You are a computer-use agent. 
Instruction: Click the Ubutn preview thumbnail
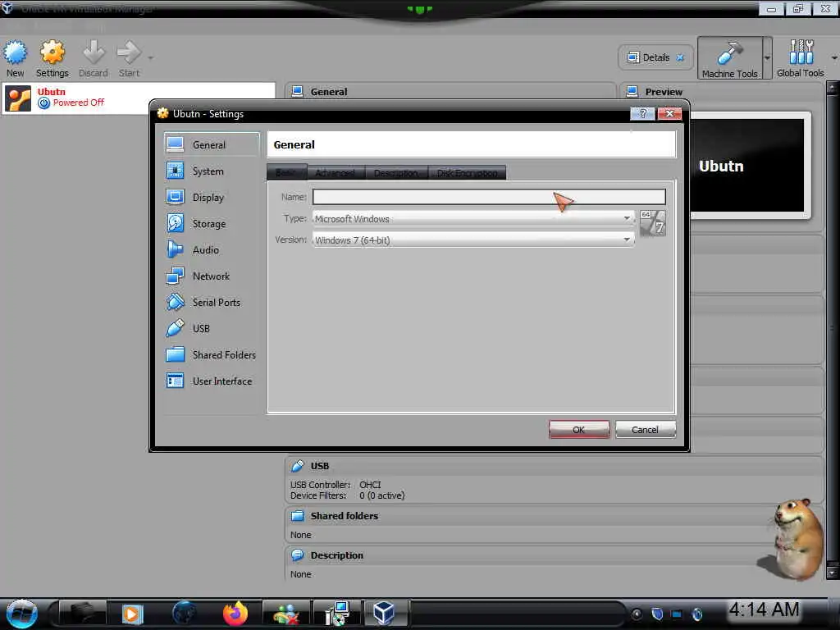coord(747,166)
